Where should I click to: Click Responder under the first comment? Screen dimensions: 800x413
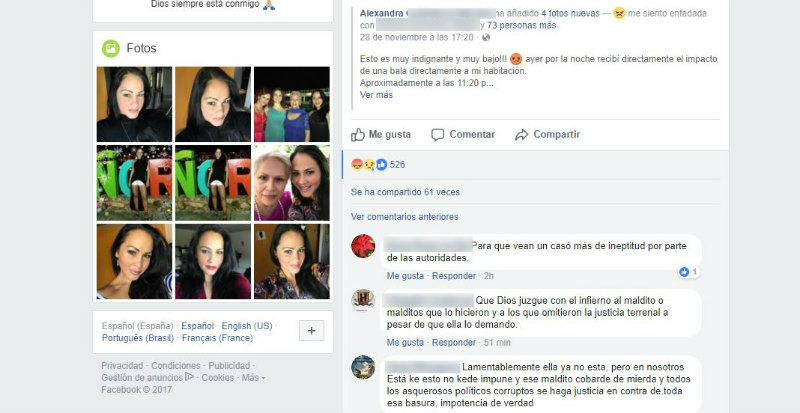[454, 276]
